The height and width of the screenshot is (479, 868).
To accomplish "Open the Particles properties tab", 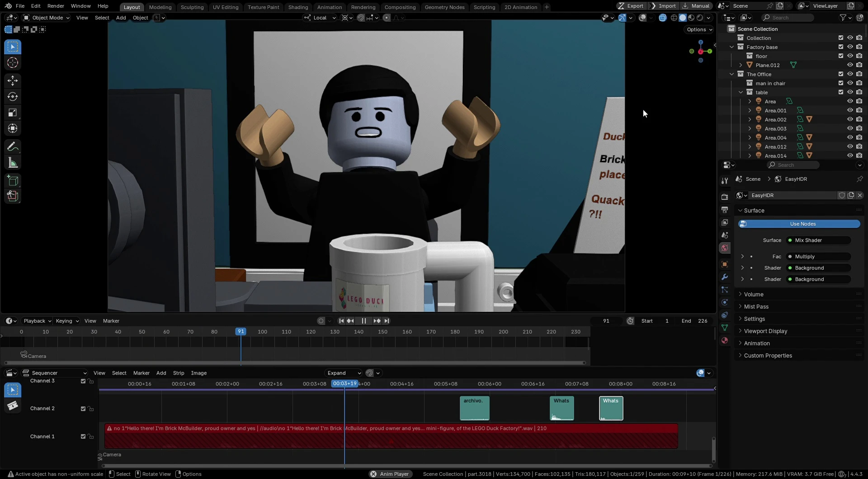I will click(725, 290).
